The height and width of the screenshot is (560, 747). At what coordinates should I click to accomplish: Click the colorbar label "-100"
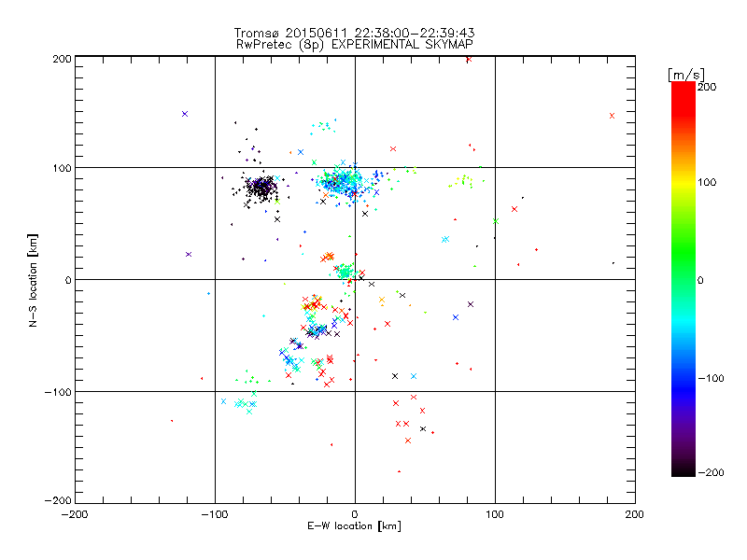[x=711, y=379]
